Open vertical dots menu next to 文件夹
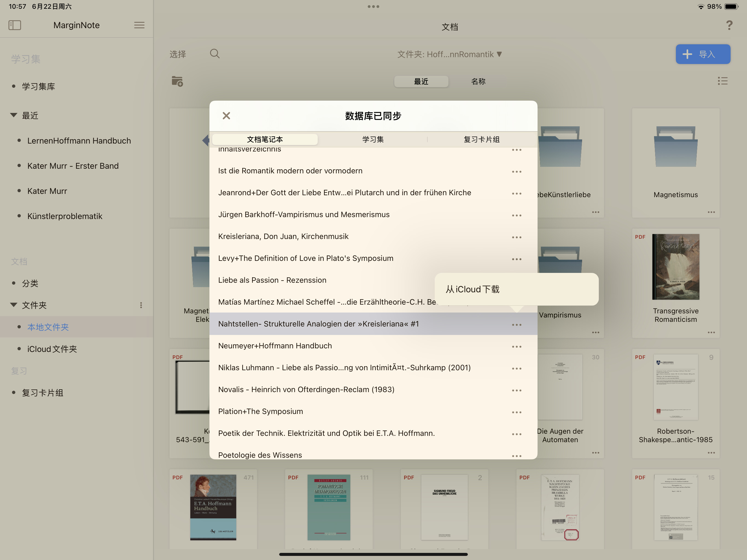The height and width of the screenshot is (560, 747). (x=141, y=305)
